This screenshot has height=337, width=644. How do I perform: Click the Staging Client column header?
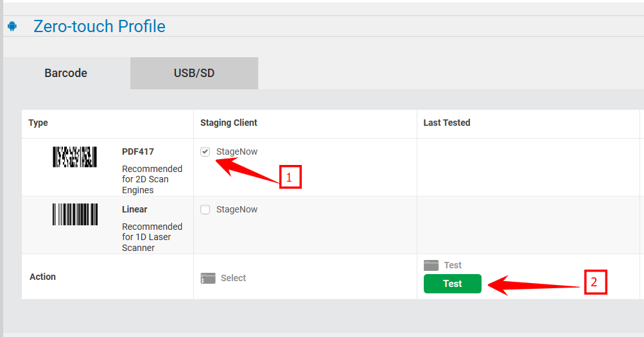click(x=229, y=123)
